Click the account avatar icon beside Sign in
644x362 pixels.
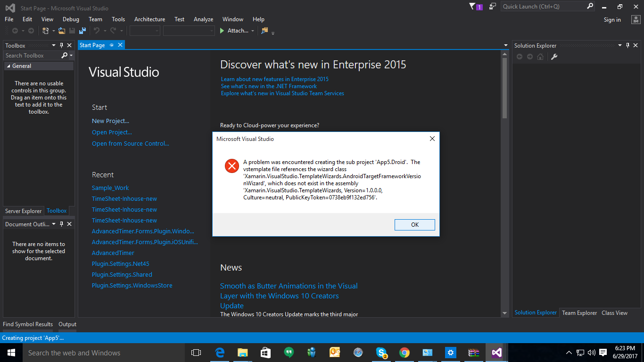point(636,19)
